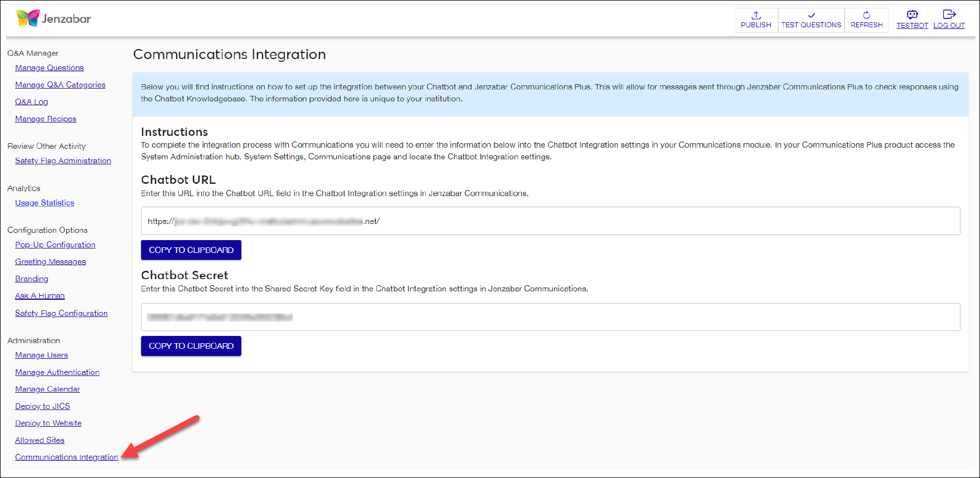
Task: Click the Publish upload icon
Action: tap(756, 16)
